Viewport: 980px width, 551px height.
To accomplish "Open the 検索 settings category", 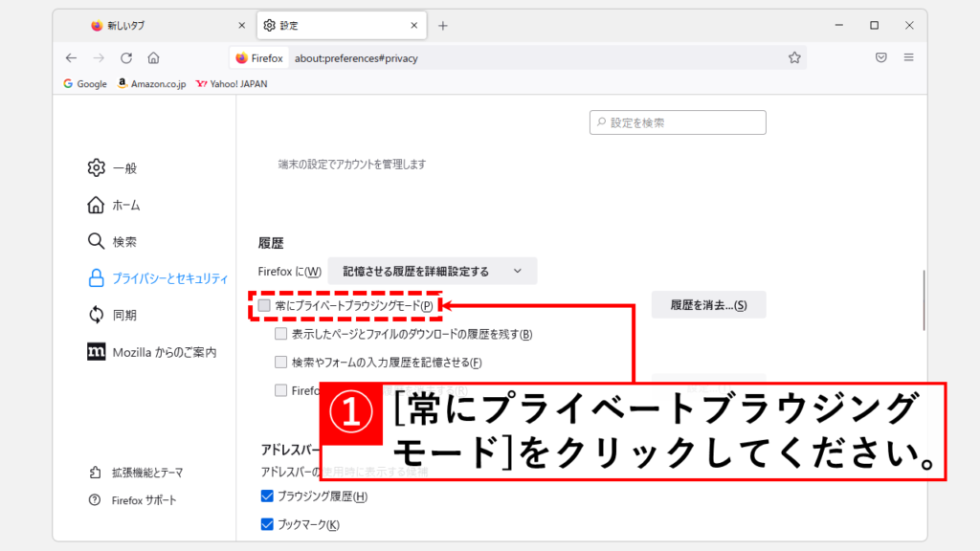I will pos(113,242).
